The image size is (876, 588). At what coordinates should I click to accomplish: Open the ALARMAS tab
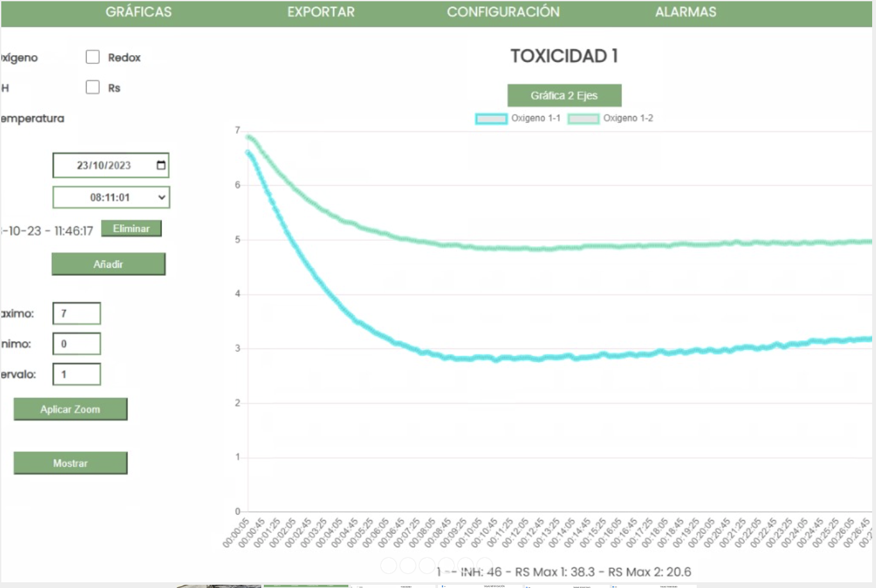pos(685,12)
